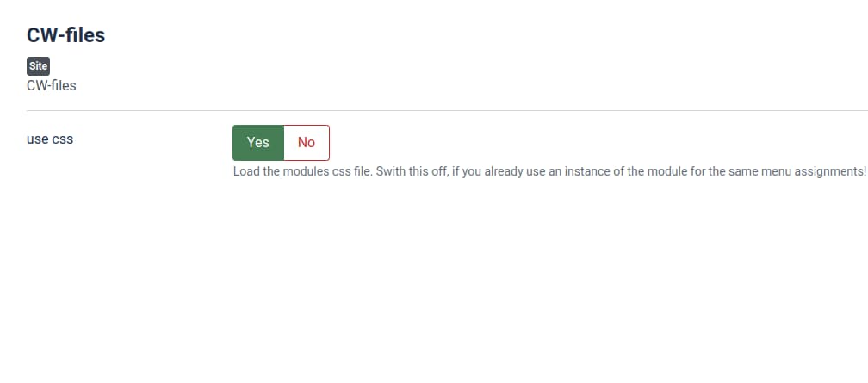Click the red 'No' text label
This screenshot has width=868, height=383.
tap(307, 143)
